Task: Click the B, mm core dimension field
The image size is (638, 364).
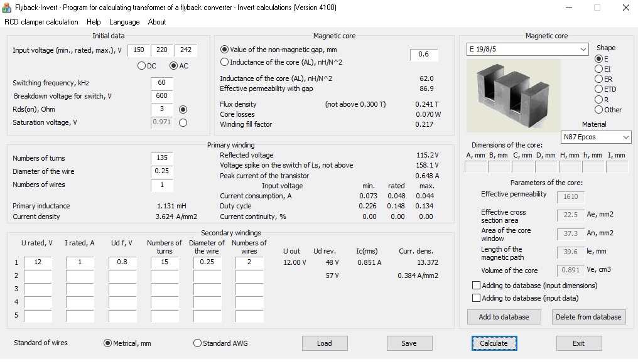Action: [x=499, y=167]
